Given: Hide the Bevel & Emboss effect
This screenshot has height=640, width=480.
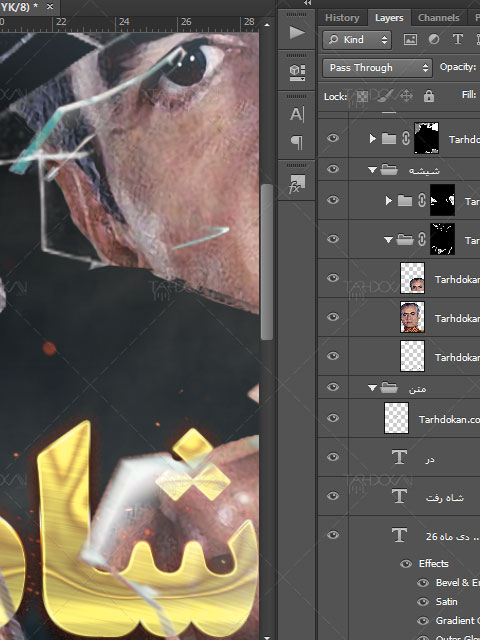Looking at the screenshot, I should pos(423,582).
